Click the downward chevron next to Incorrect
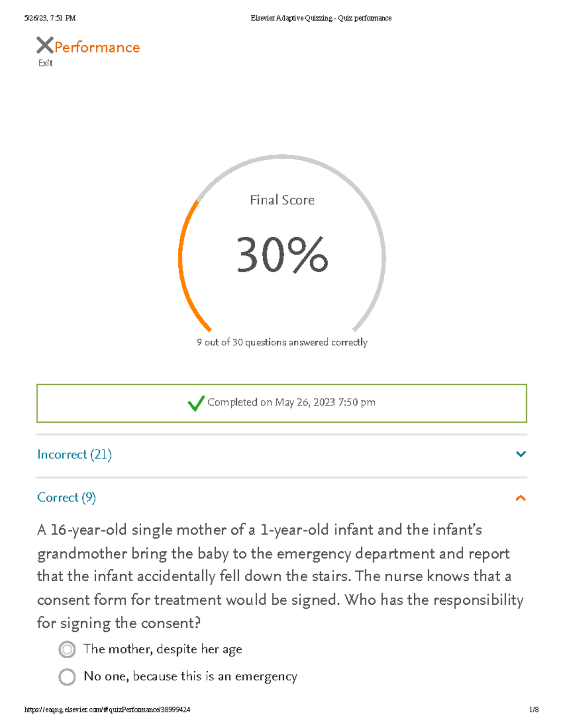The height and width of the screenshot is (728, 563). point(521,453)
